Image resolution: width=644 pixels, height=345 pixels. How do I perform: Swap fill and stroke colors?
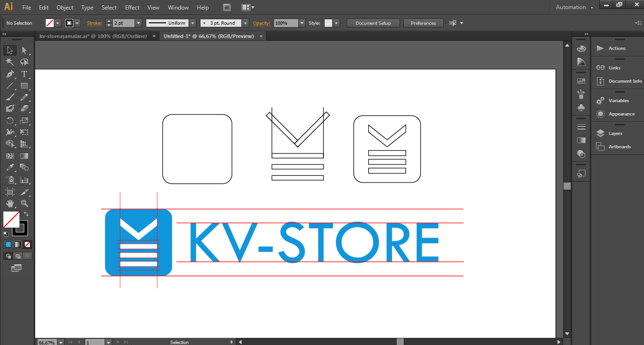27,214
